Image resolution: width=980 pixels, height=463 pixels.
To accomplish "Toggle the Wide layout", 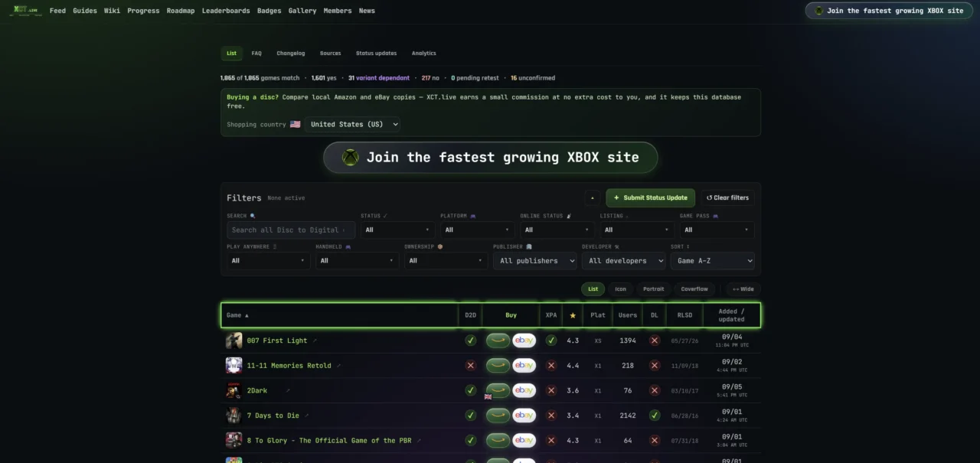I will pyautogui.click(x=743, y=289).
